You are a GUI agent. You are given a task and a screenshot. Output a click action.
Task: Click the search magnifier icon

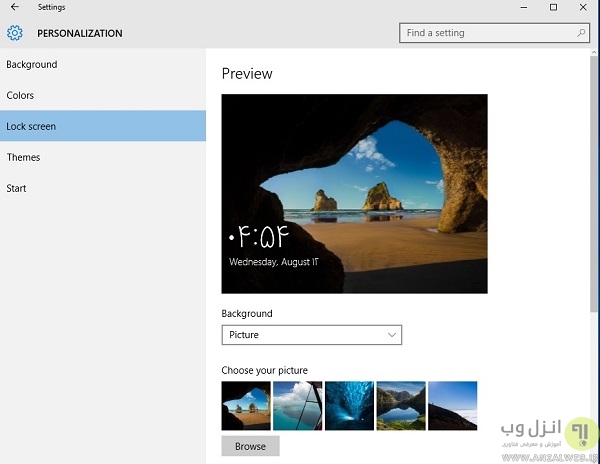coord(582,33)
